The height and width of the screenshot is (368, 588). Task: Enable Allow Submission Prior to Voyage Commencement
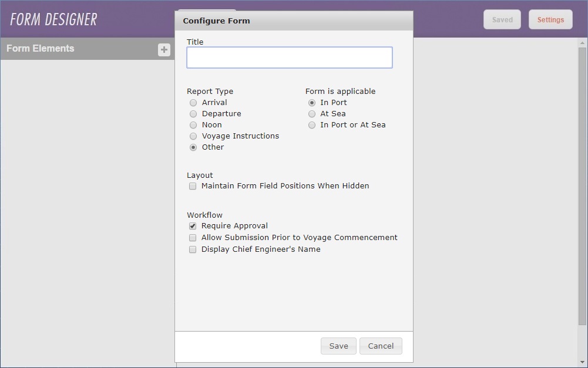pos(193,237)
